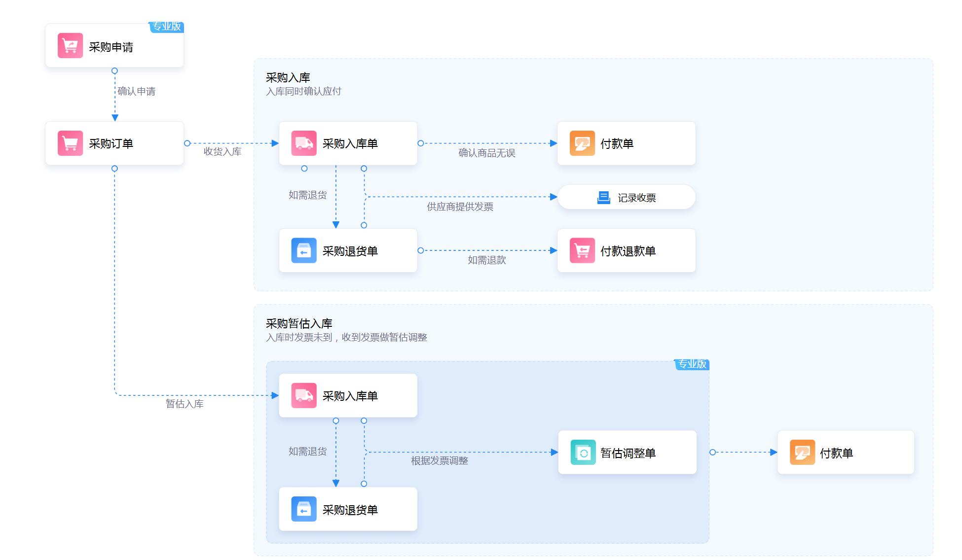Open 采购入库单 in the 采购入库 section
This screenshot has height=560, width=962.
click(x=348, y=143)
